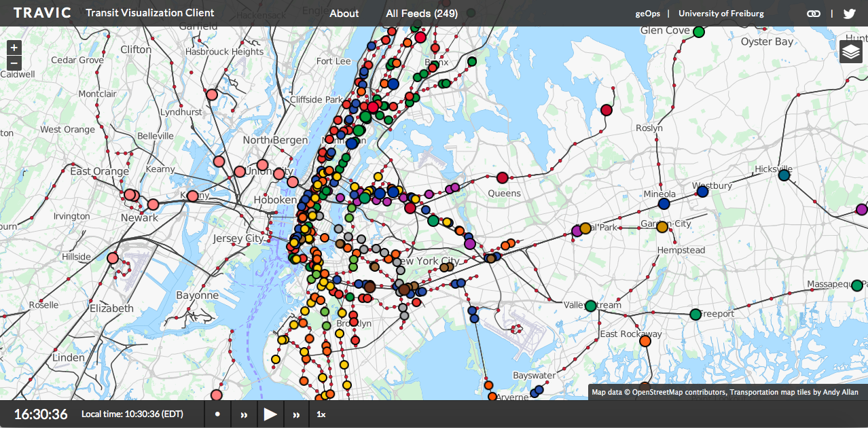Click the play button
868x428 pixels.
point(270,414)
